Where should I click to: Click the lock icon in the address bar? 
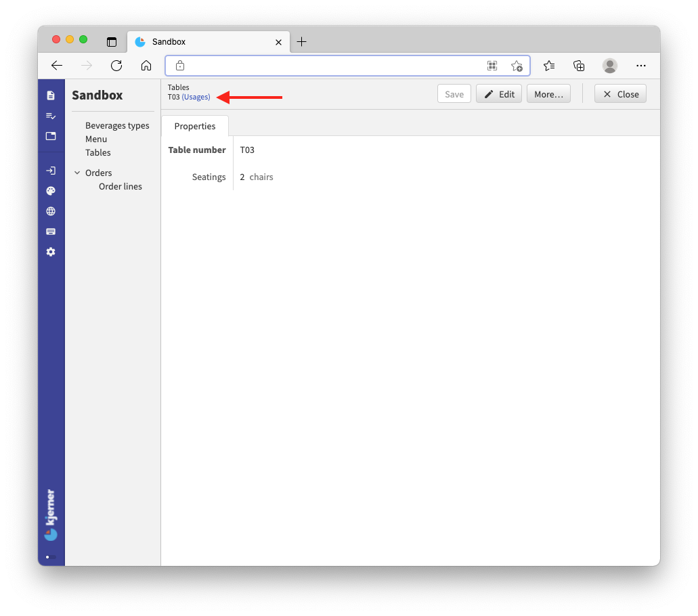(180, 66)
